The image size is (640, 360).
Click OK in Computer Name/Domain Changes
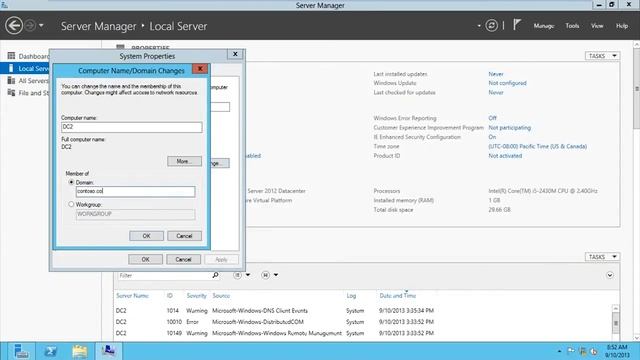146,236
